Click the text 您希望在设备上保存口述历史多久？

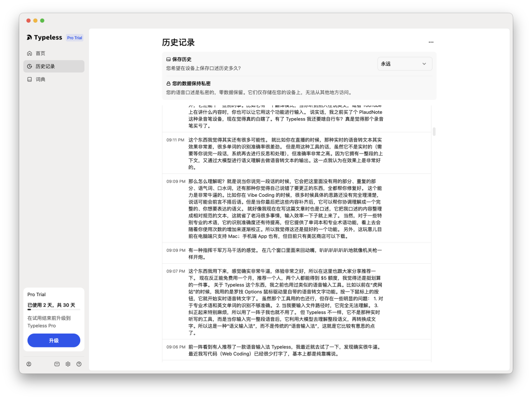(x=203, y=68)
